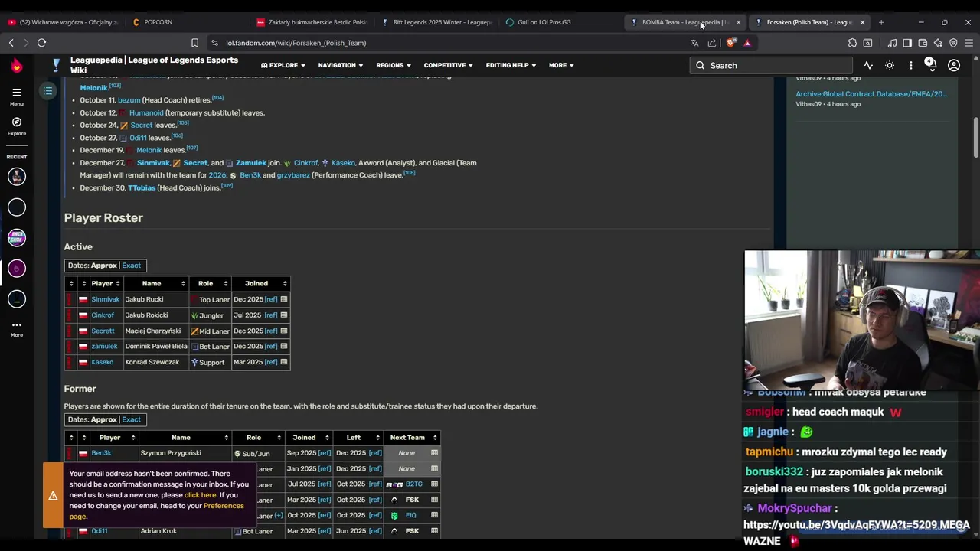Toggle the browser sidebar panel icon
This screenshot has width=980, height=551.
pos(907,43)
